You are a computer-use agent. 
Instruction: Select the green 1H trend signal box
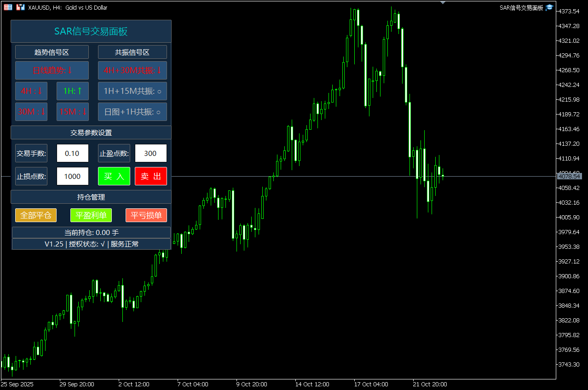(x=73, y=91)
